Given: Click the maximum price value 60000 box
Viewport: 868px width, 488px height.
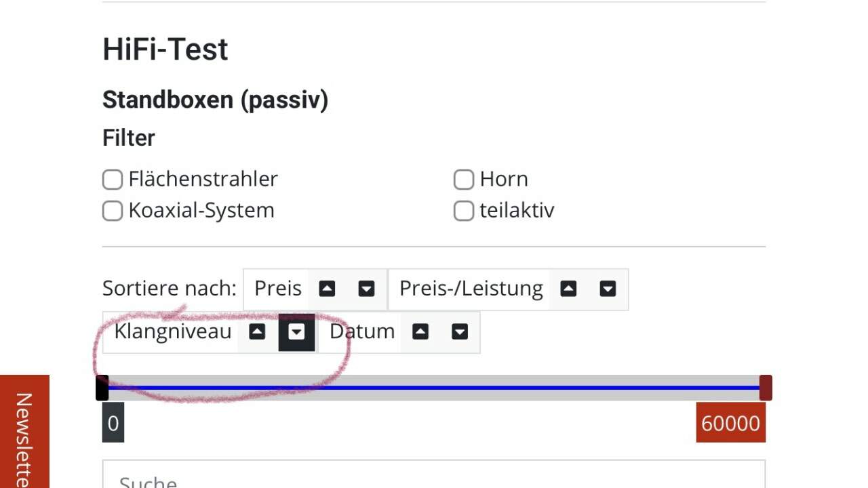Looking at the screenshot, I should pos(731,423).
